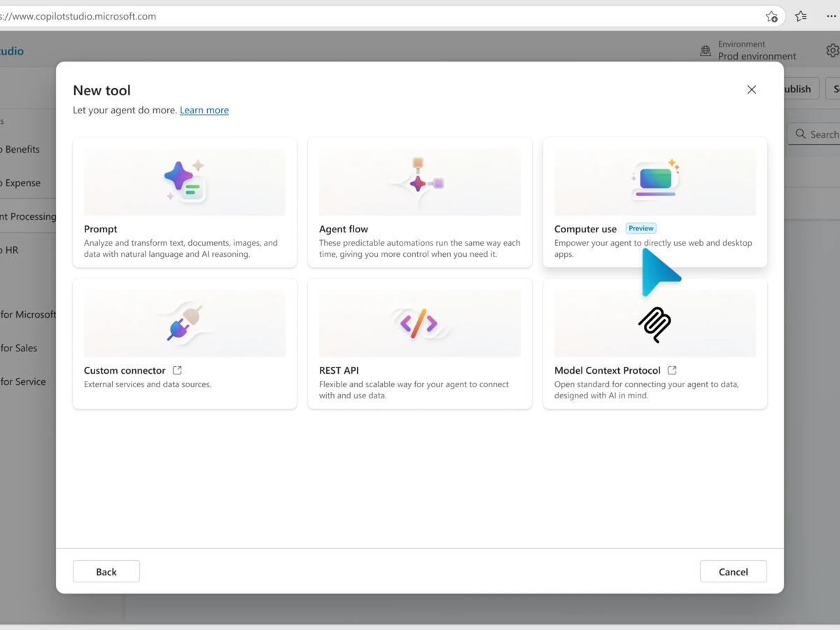Image resolution: width=840 pixels, height=630 pixels.
Task: Add this page to favorites star icon
Action: point(771,16)
